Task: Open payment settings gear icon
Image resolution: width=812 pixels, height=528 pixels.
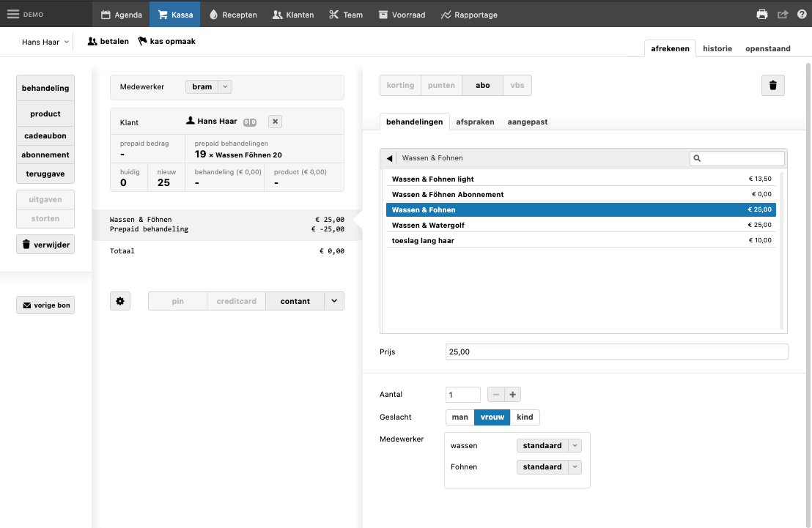Action: [120, 301]
